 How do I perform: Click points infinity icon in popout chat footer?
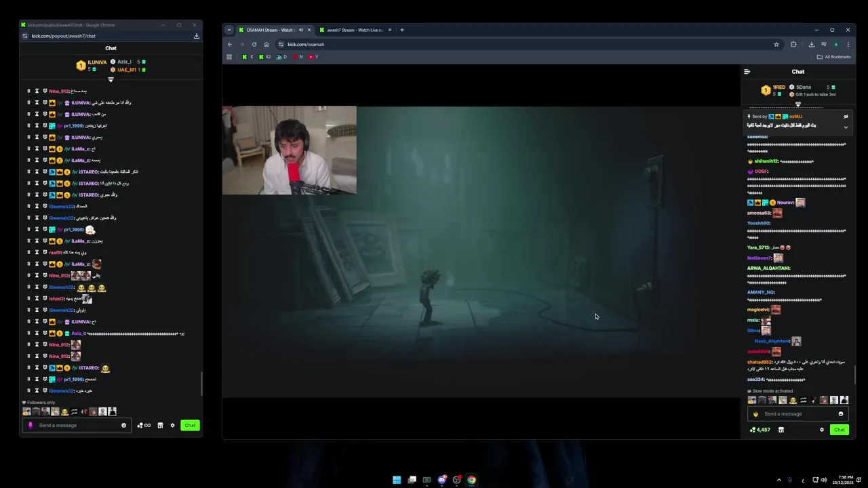tap(144, 426)
